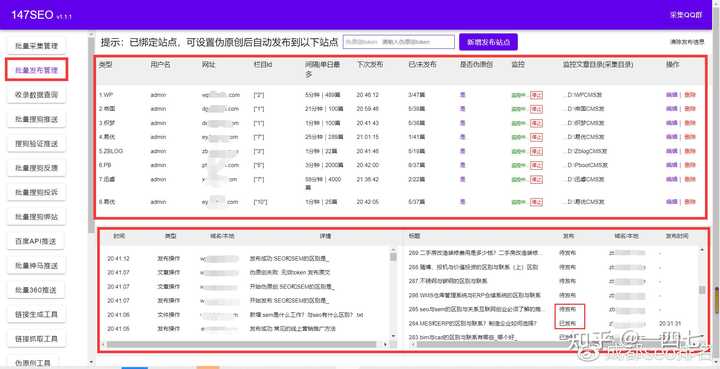Image resolution: width=720 pixels, height=369 pixels.
Task: Edit the 1.WP site entry
Action: [671, 95]
